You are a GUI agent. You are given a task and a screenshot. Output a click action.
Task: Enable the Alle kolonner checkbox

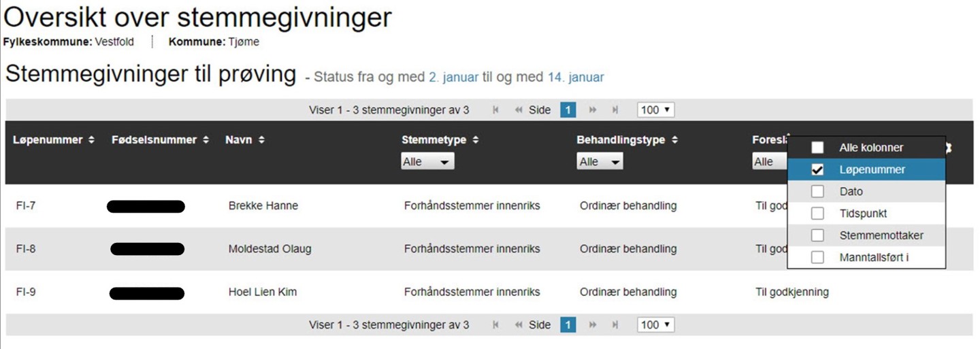coord(817,148)
